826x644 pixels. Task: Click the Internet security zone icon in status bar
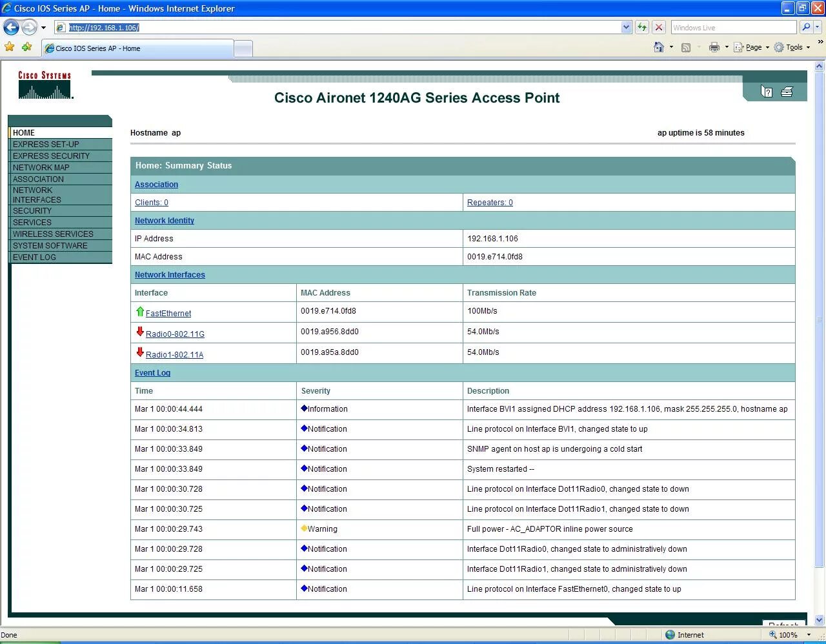[x=670, y=635]
